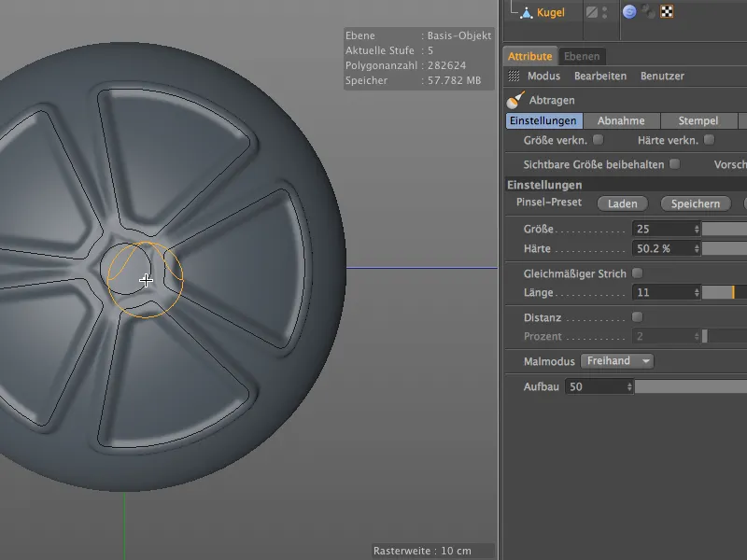This screenshot has height=560, width=747.
Task: Open the Benutzer menu
Action: pyautogui.click(x=662, y=77)
